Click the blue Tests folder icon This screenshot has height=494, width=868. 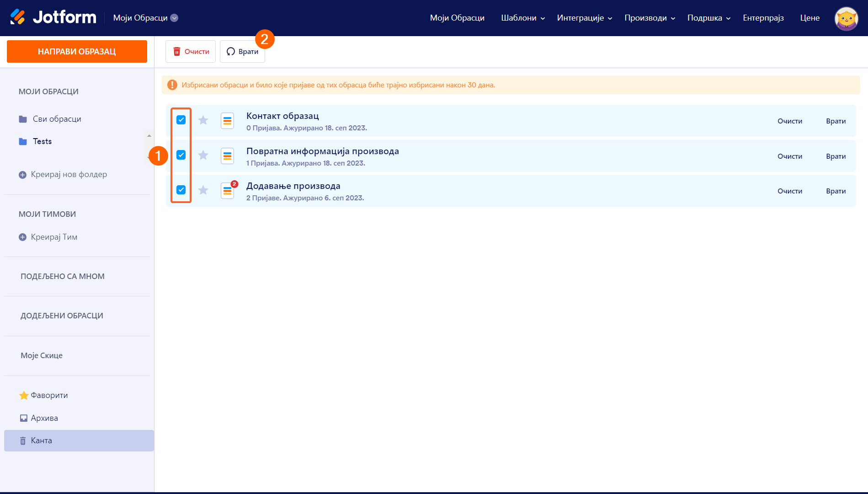coord(23,142)
